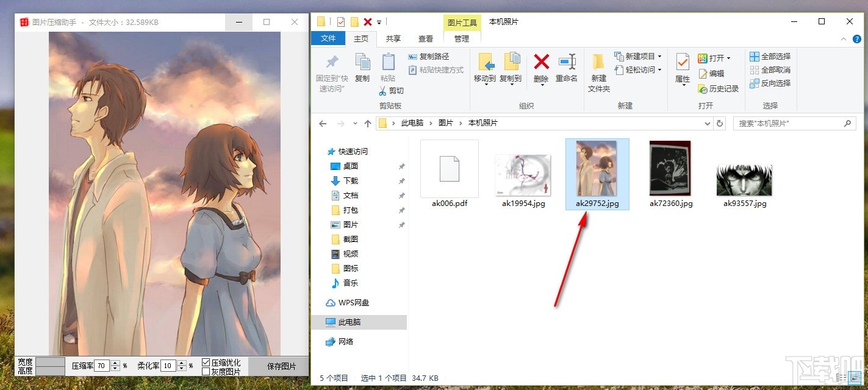Refresh the folder with the address bar icon
The height and width of the screenshot is (390, 868).
[x=719, y=123]
